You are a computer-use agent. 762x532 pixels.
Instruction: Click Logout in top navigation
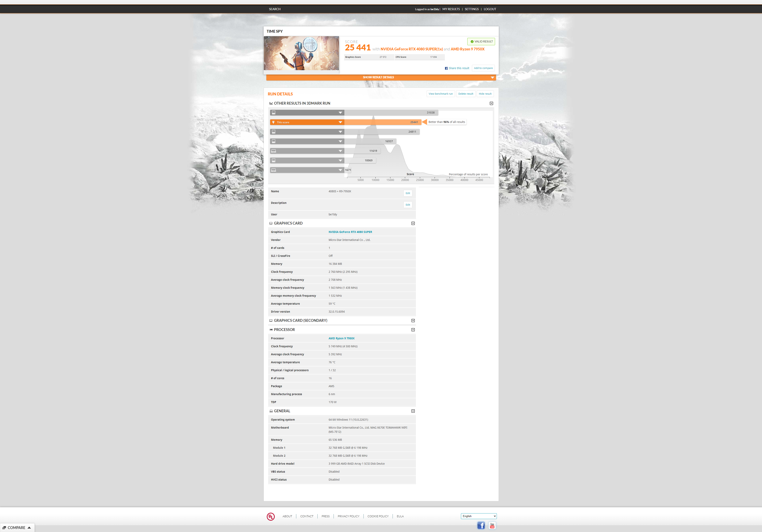(x=489, y=9)
